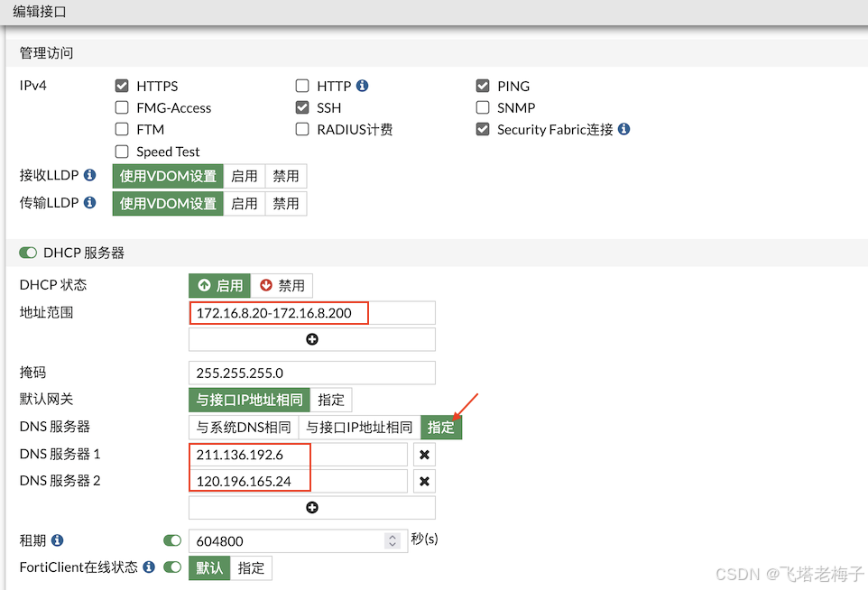Enable the SNMP checkbox
The height and width of the screenshot is (590, 868).
point(483,107)
